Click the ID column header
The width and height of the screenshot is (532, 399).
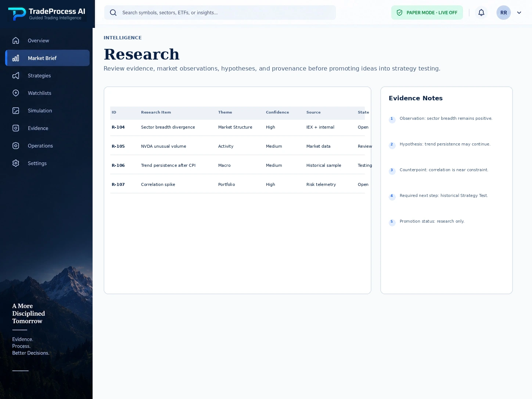[x=114, y=112]
